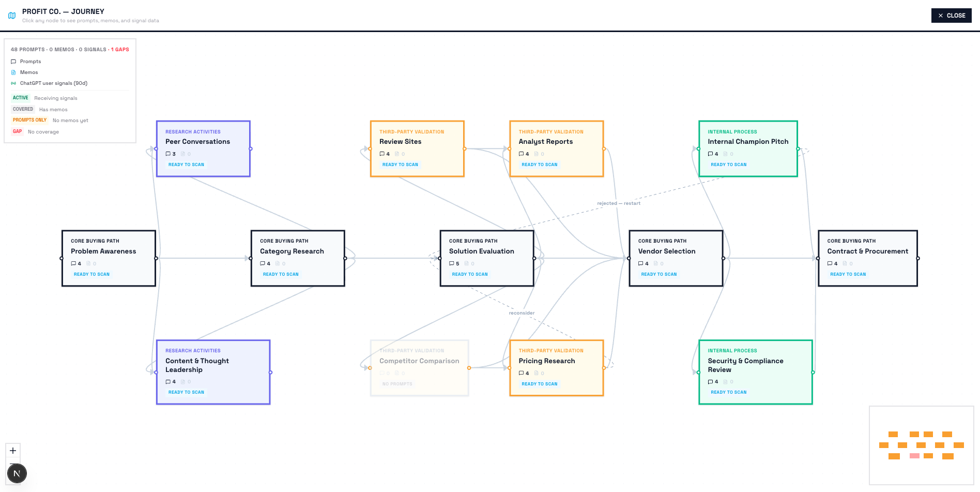The width and height of the screenshot is (980, 492).
Task: Close the journey view
Action: 951,16
